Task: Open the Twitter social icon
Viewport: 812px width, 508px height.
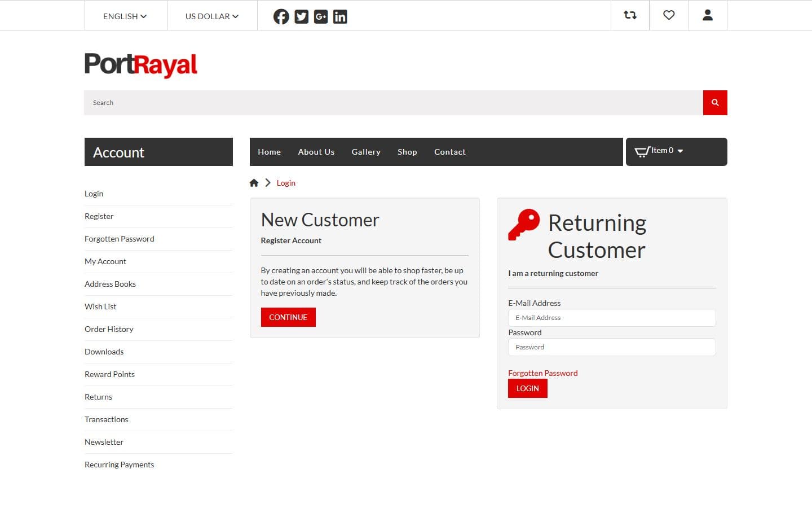Action: [302, 16]
